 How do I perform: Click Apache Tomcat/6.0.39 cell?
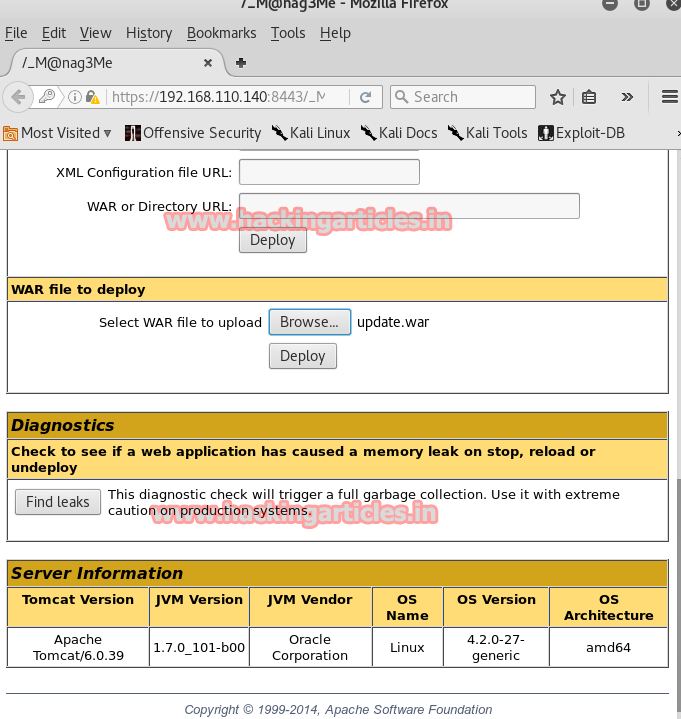(x=78, y=647)
